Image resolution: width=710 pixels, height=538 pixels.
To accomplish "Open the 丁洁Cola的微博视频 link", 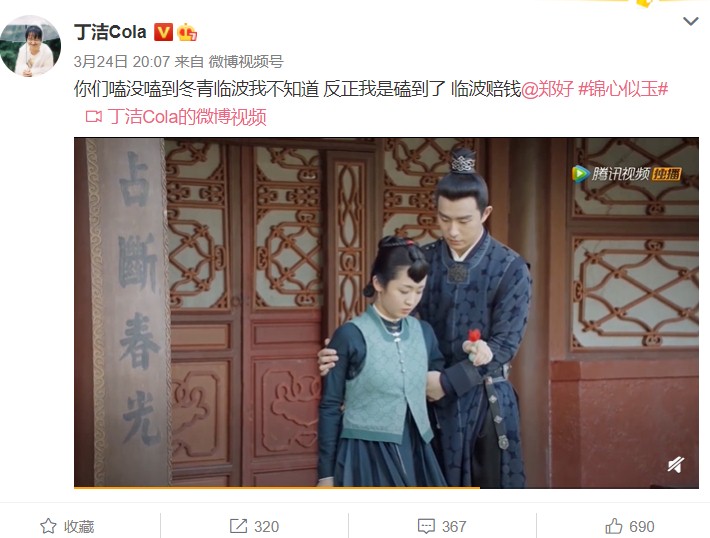I will point(187,117).
